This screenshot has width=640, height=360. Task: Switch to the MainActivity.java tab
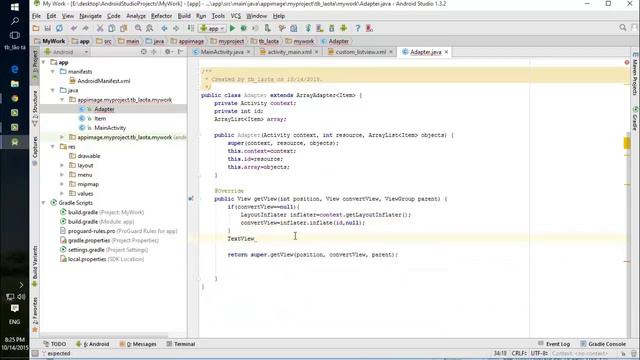(x=222, y=52)
